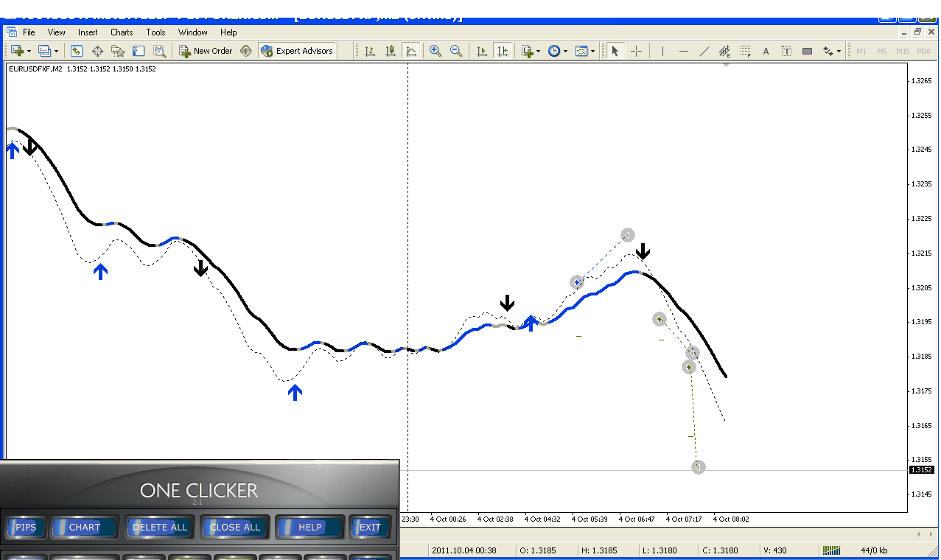Click the New Order button
The height and width of the screenshot is (560, 941).
(206, 51)
